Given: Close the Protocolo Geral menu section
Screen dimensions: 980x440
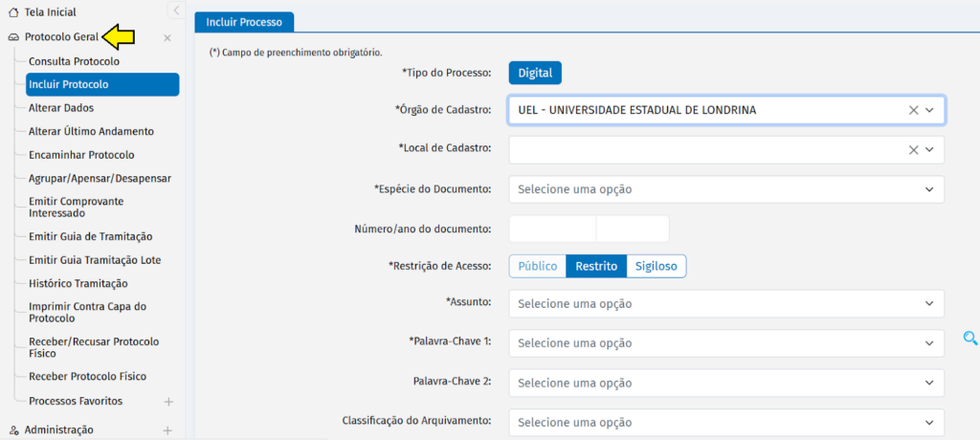Looking at the screenshot, I should pyautogui.click(x=167, y=38).
